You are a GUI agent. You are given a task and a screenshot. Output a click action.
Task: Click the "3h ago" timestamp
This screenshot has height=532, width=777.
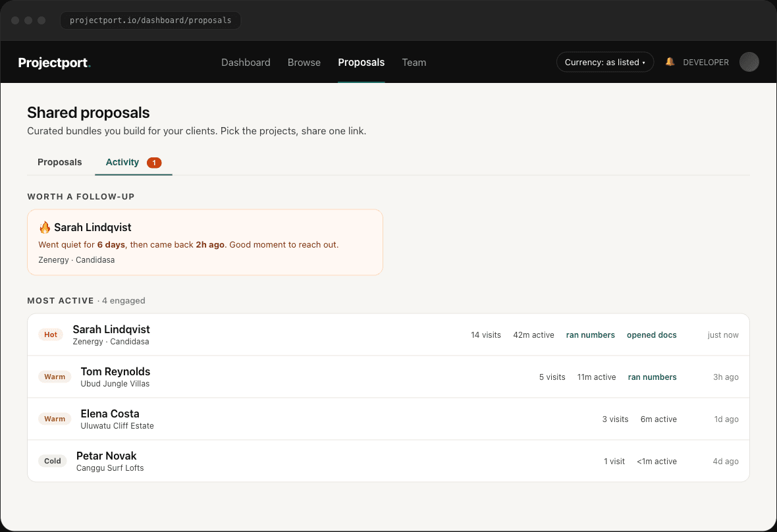(x=726, y=377)
